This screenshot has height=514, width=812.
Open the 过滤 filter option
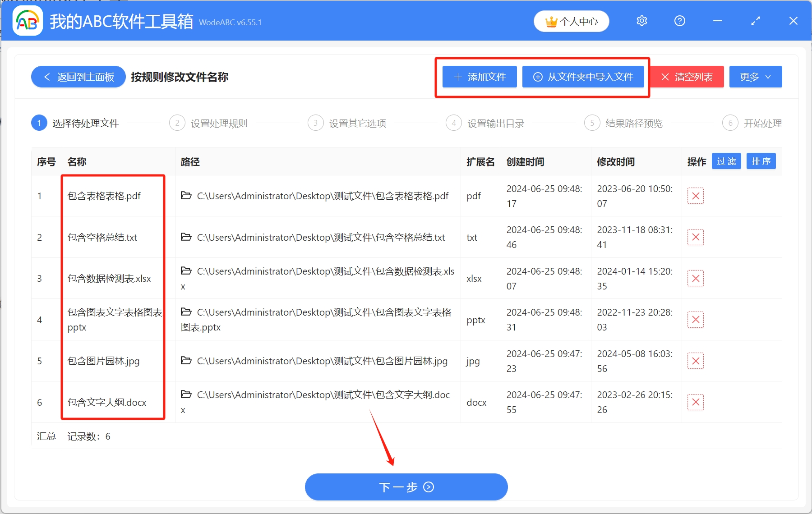[726, 161]
